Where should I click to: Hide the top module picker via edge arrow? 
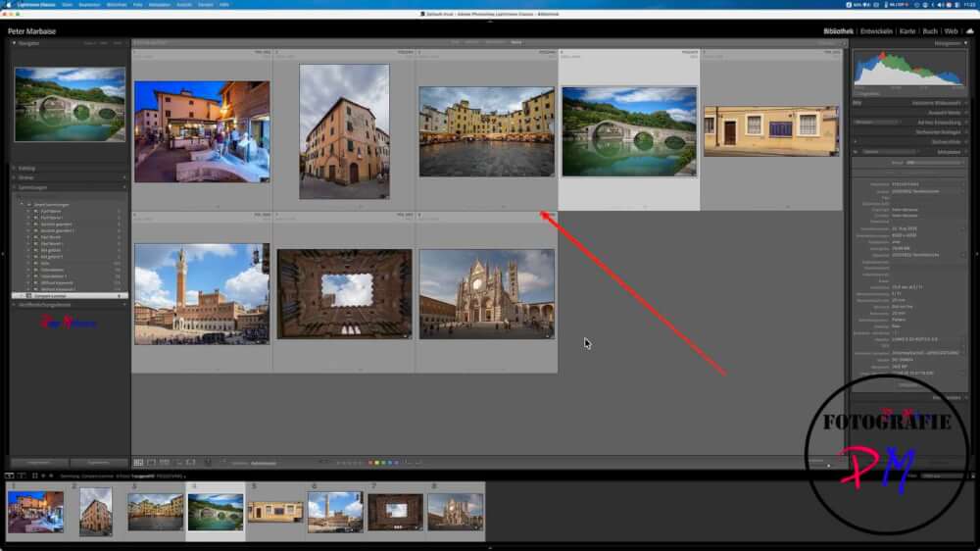click(490, 22)
